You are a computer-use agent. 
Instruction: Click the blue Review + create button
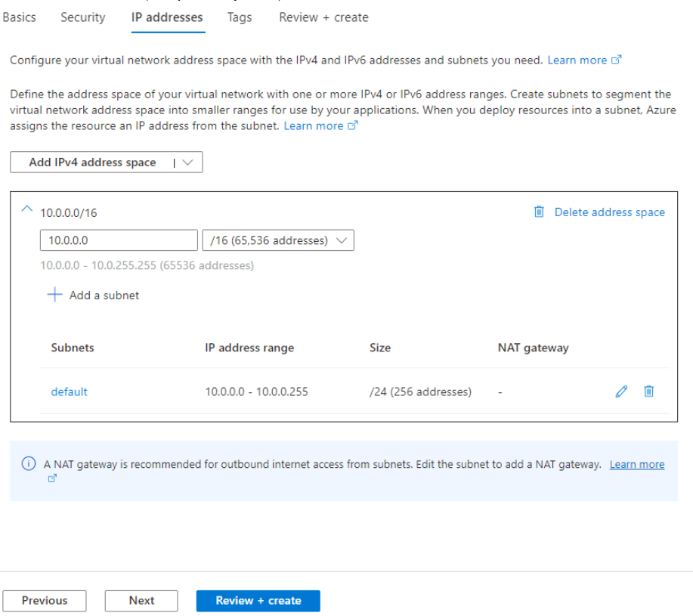[258, 601]
